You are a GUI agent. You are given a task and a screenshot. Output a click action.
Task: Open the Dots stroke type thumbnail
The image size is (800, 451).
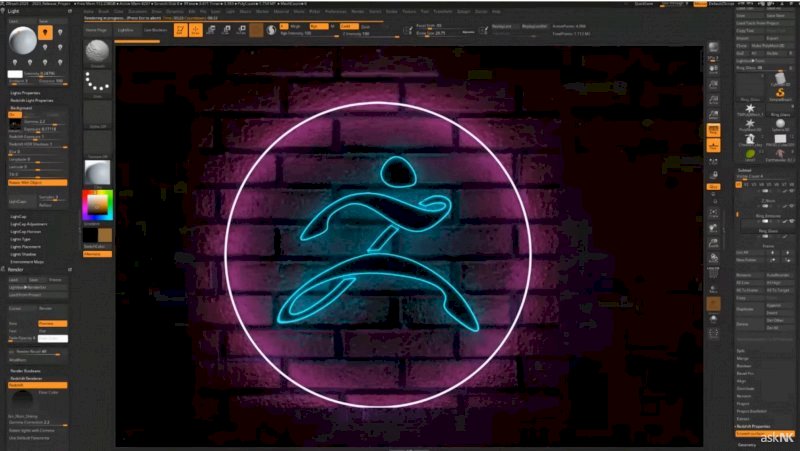click(97, 83)
